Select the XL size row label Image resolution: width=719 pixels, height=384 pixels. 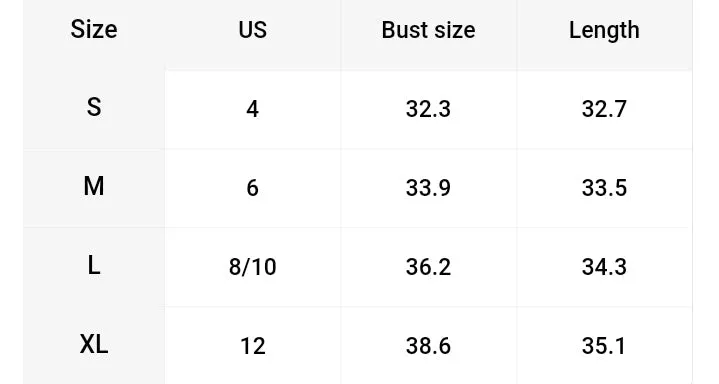[x=94, y=345]
